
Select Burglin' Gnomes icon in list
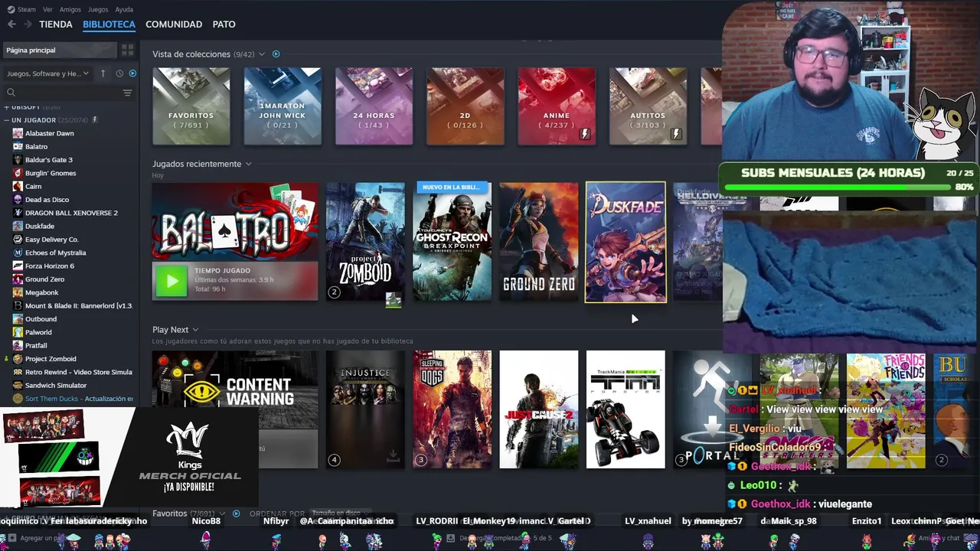tap(18, 173)
